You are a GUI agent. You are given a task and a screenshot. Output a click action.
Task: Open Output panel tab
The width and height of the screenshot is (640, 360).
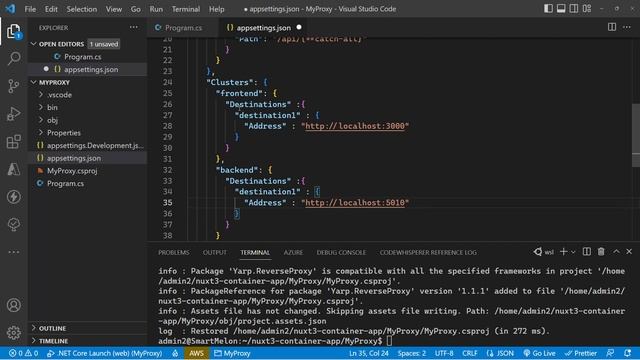point(215,252)
